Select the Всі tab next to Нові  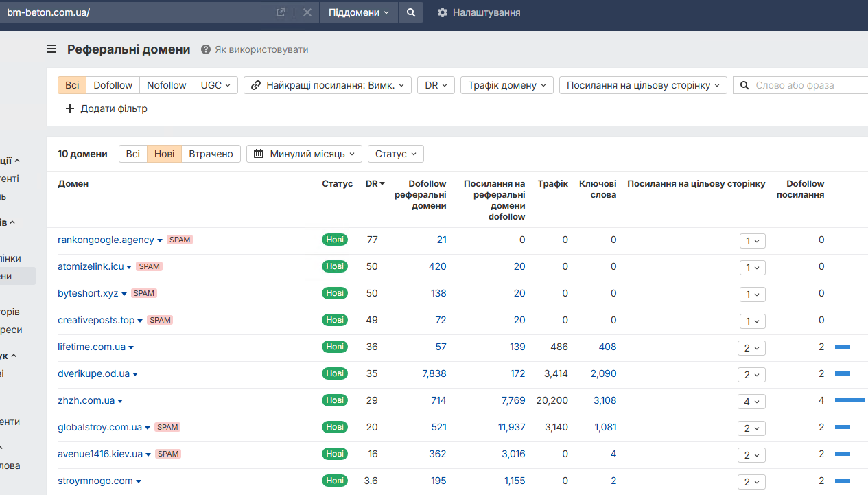pos(133,154)
